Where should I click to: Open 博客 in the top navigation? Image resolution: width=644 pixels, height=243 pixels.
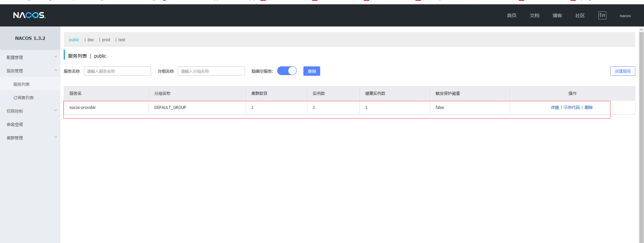(557, 15)
